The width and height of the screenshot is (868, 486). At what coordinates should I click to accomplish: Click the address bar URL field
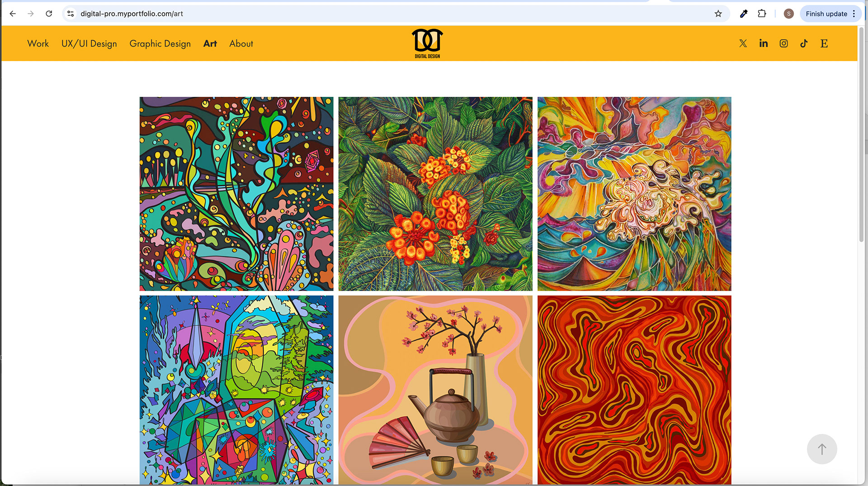(x=393, y=14)
